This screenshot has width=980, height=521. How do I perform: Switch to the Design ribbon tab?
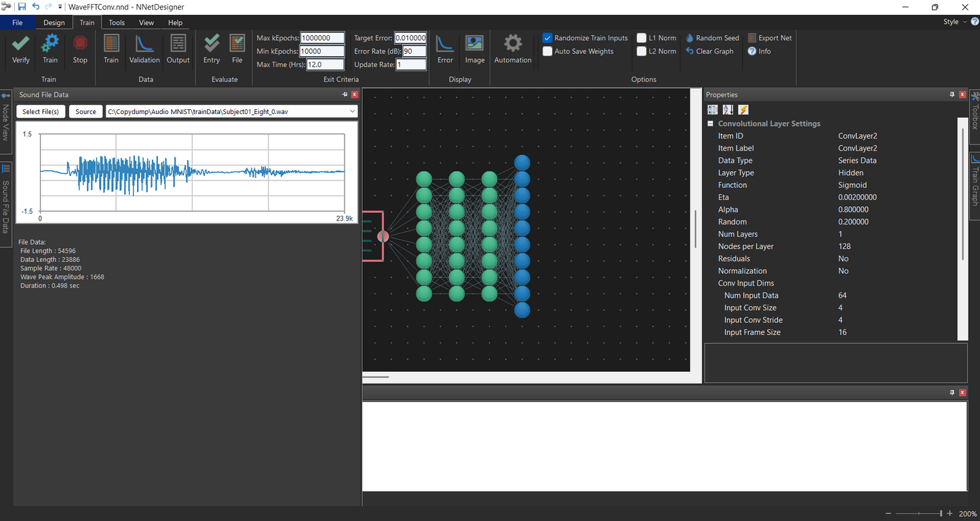pyautogui.click(x=54, y=22)
